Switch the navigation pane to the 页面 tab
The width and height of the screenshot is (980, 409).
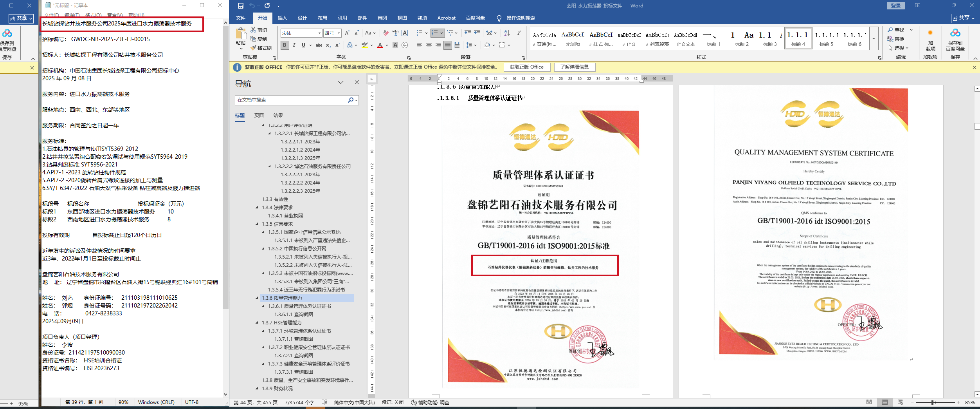pos(259,116)
